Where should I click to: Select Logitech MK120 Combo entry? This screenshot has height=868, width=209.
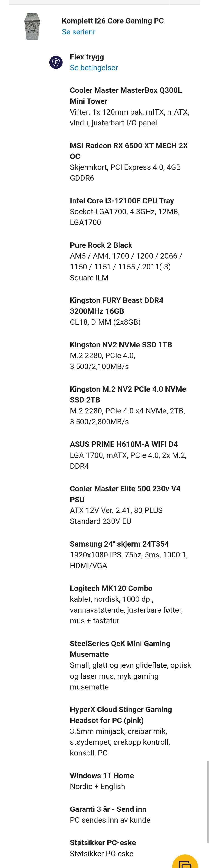111,588
